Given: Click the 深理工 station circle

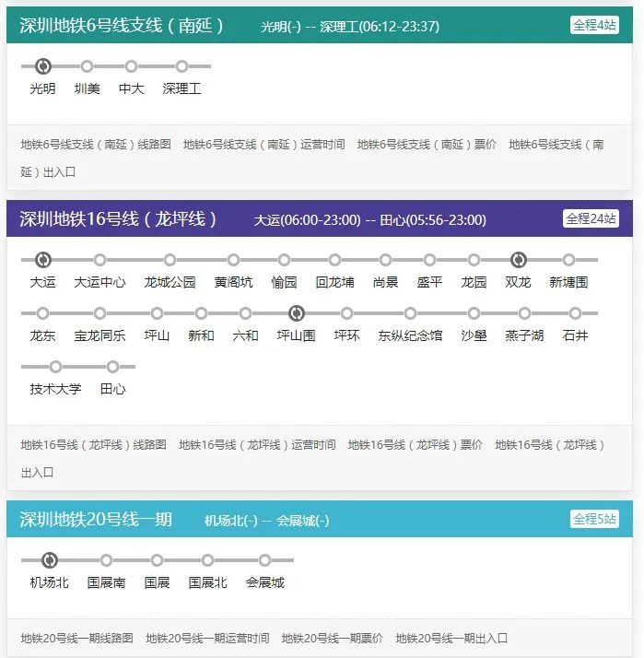Looking at the screenshot, I should coord(181,66).
